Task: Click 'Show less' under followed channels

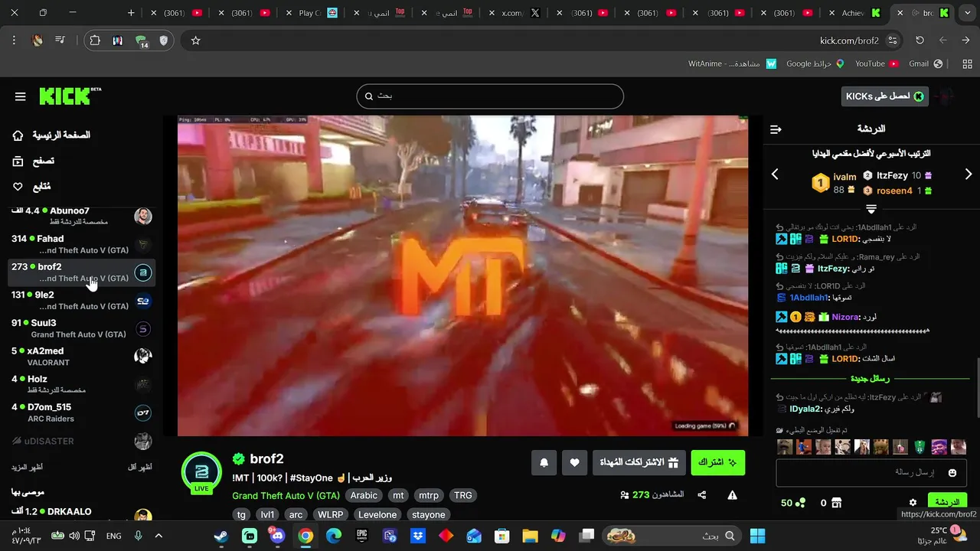Action: pyautogui.click(x=139, y=467)
